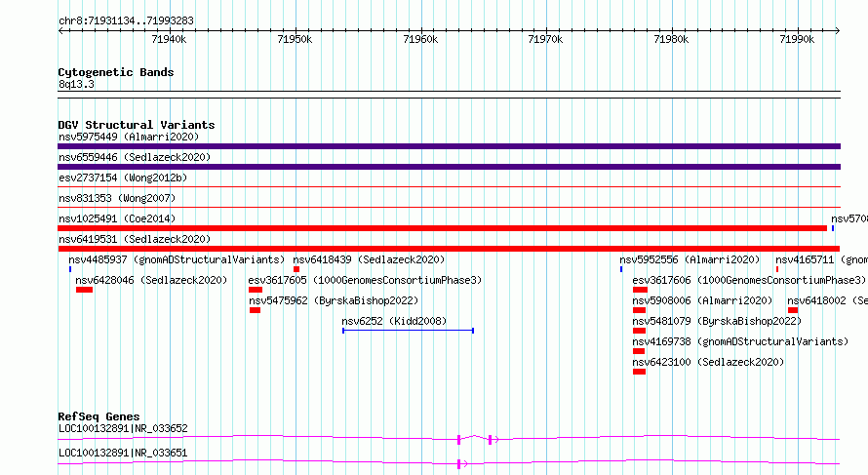
Task: Open nsv5908006 (Almarri2020) variant label
Action: click(x=702, y=300)
